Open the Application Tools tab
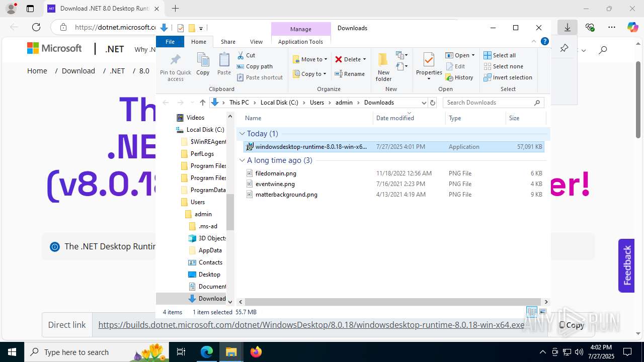Viewport: 644px width, 362px height. point(300,42)
